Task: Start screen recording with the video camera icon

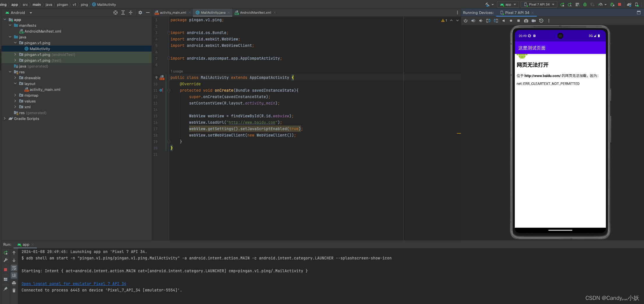Action: click(533, 21)
